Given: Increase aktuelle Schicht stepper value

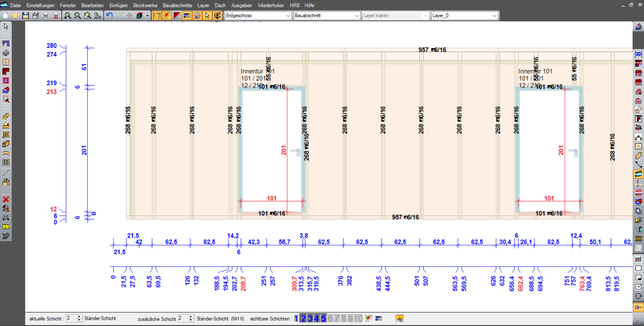Looking at the screenshot, I should (79, 316).
